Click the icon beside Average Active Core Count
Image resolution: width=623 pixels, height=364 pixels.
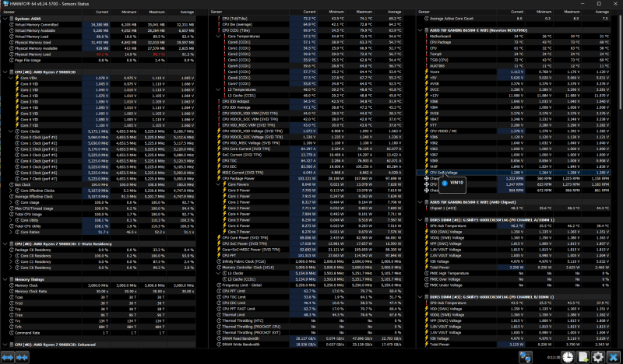coord(427,19)
